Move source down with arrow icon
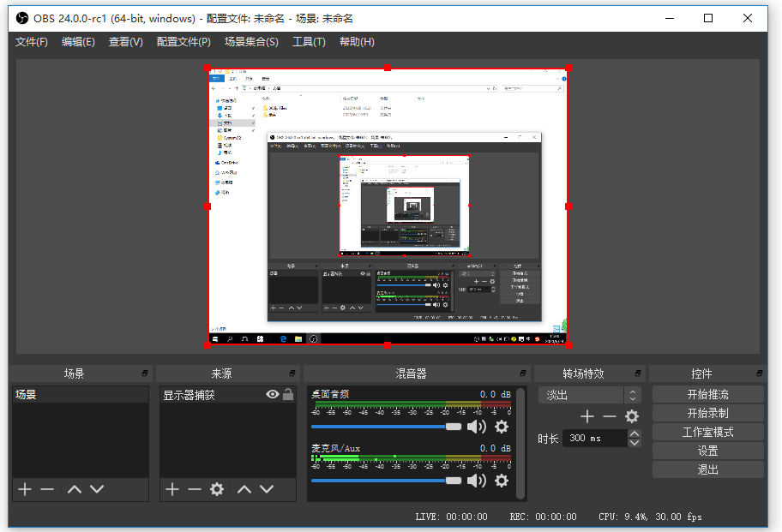Viewport: 782px width, 532px height. tap(267, 489)
